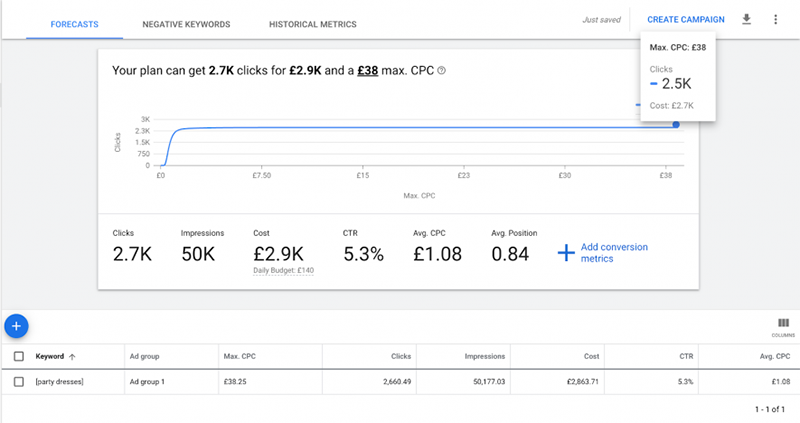This screenshot has width=800, height=423.
Task: Sort by the Avg. CPC column header
Action: (774, 356)
